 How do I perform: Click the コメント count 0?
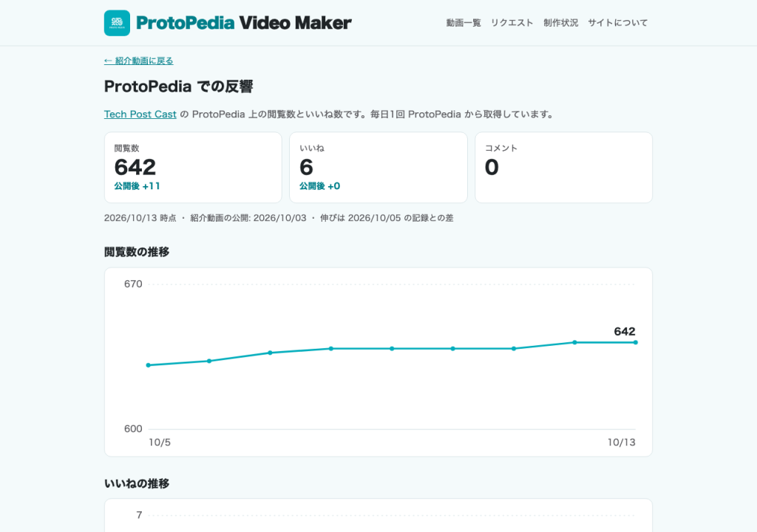[492, 167]
